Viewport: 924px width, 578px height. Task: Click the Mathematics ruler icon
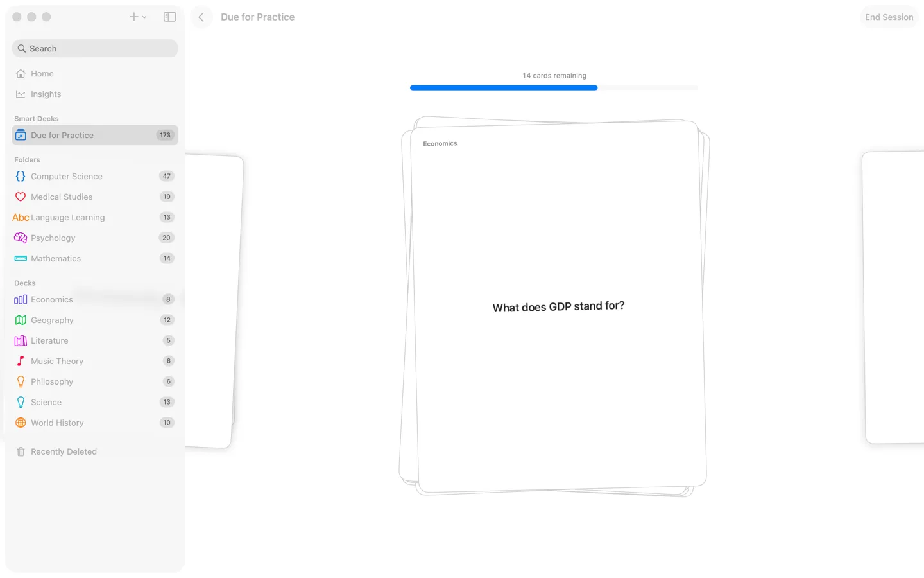pyautogui.click(x=21, y=258)
